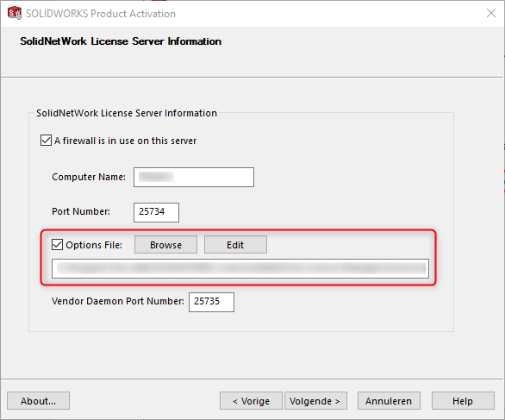
Task: Click the Edit options file button
Action: click(x=235, y=245)
